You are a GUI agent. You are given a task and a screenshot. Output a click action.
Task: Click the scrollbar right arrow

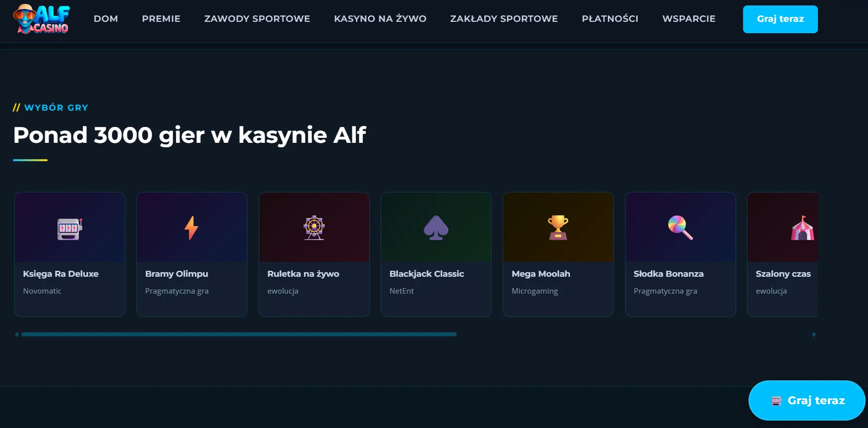pos(814,334)
